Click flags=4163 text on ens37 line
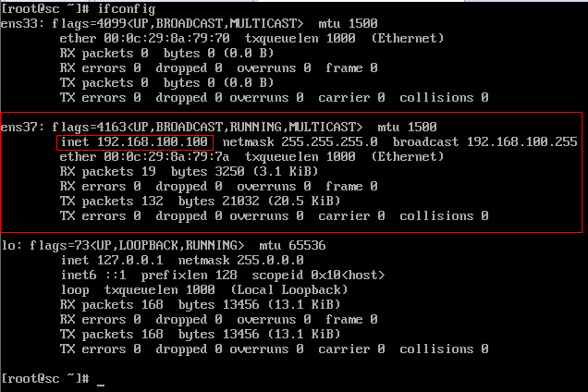The height and width of the screenshot is (392, 588). tap(89, 127)
